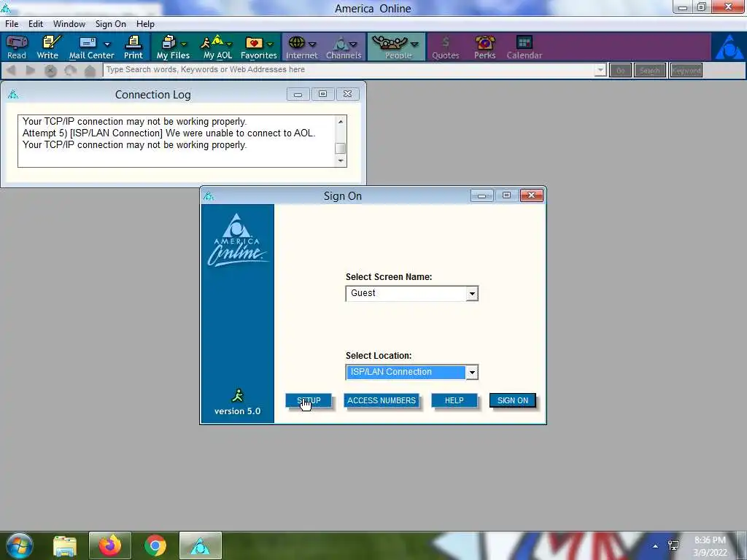
Task: Open the Windows Start orb
Action: tap(19, 545)
